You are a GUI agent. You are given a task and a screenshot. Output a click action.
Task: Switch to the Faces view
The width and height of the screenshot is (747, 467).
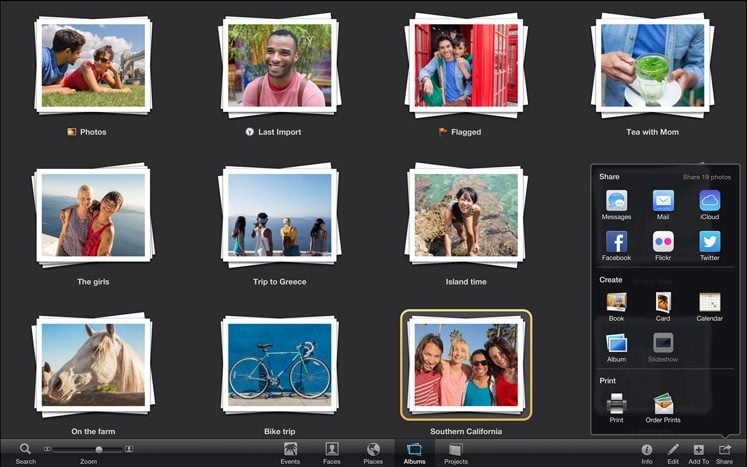click(332, 453)
